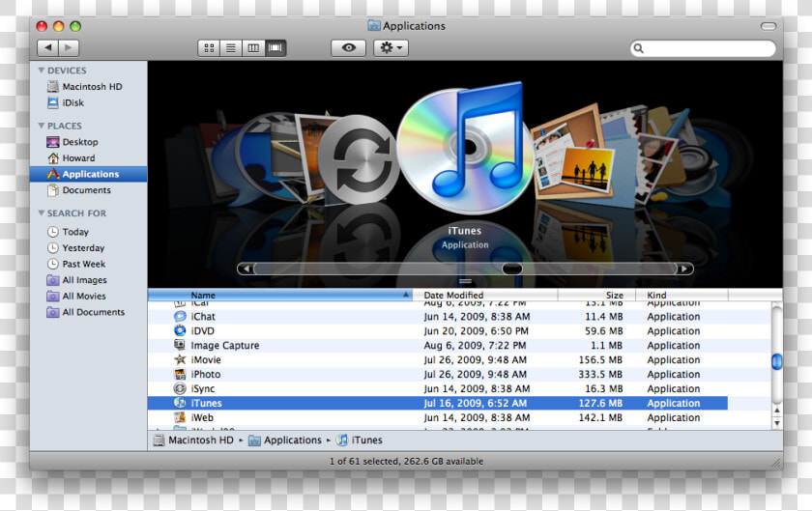Select the iDVD application icon
The height and width of the screenshot is (511, 812).
point(180,330)
